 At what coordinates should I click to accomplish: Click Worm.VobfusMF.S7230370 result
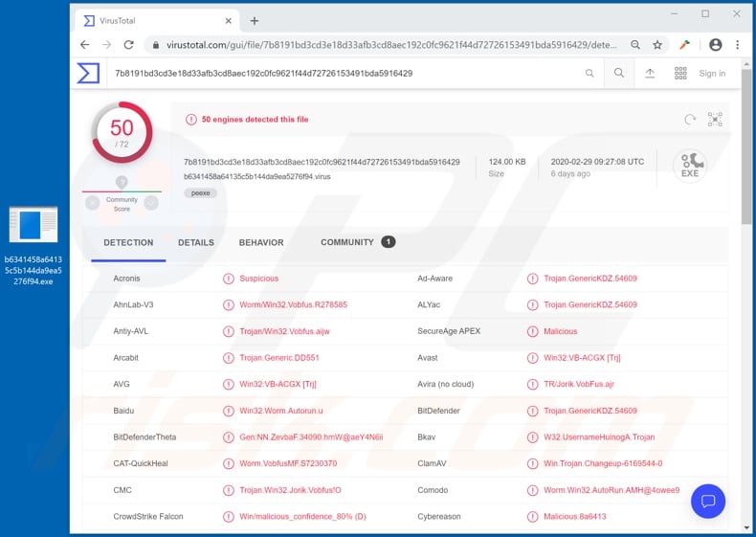click(288, 463)
